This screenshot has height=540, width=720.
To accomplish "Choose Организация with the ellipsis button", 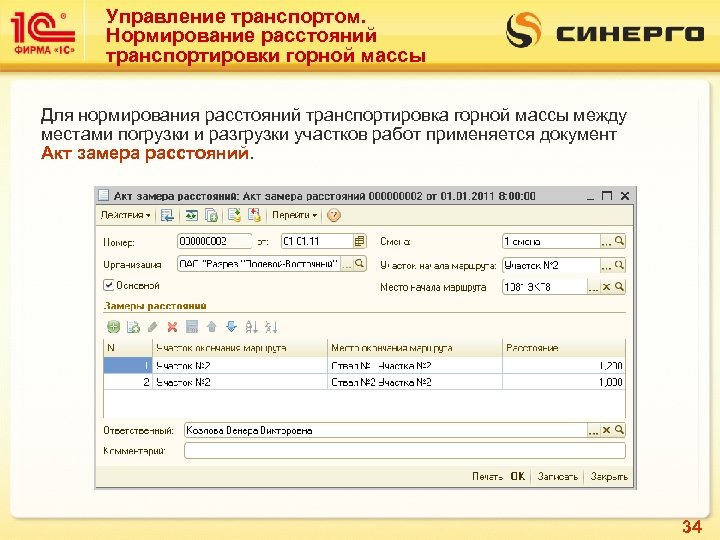I will coord(347,264).
